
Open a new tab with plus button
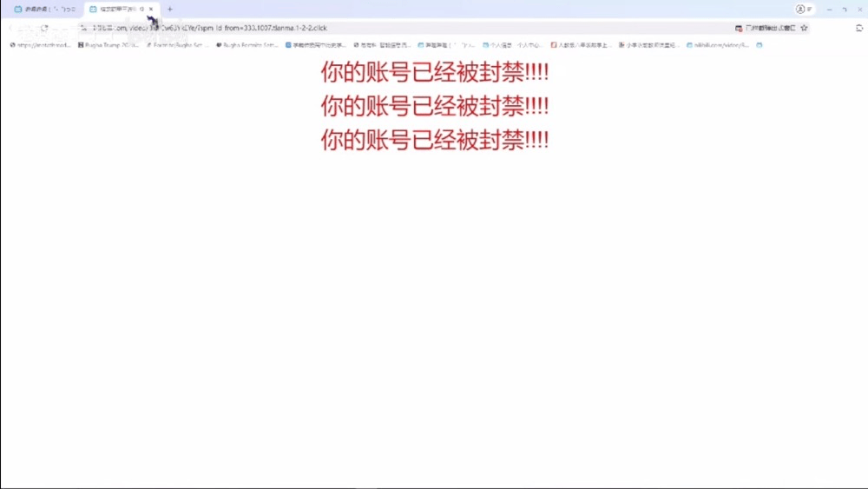coord(170,9)
